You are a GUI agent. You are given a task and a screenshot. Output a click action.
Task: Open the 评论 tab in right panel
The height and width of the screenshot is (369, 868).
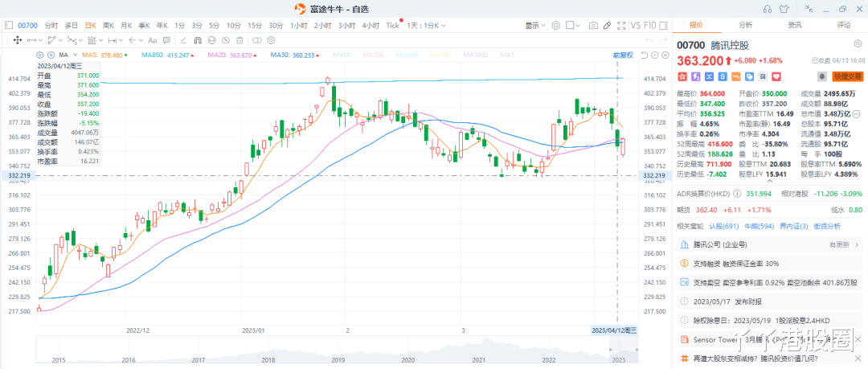844,25
